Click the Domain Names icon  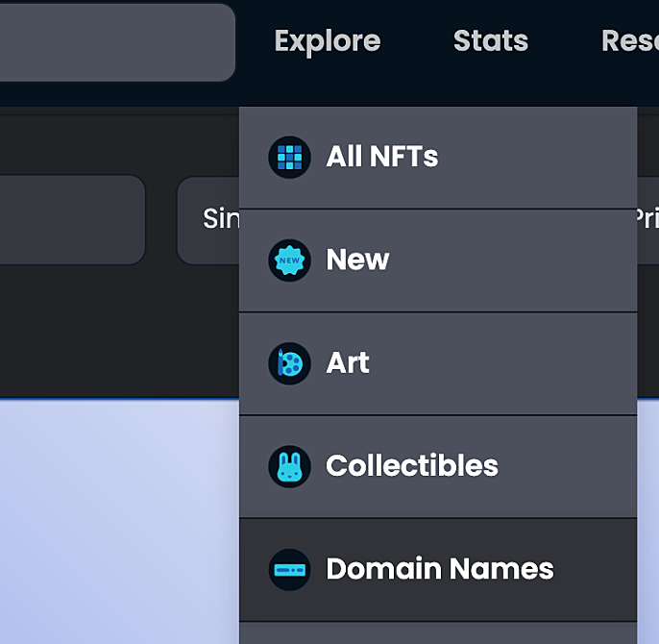click(x=289, y=570)
